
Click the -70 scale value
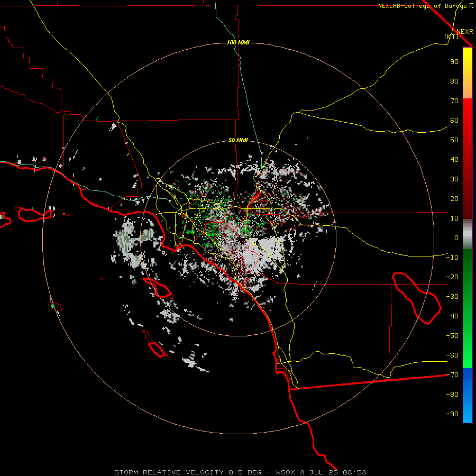click(x=452, y=375)
